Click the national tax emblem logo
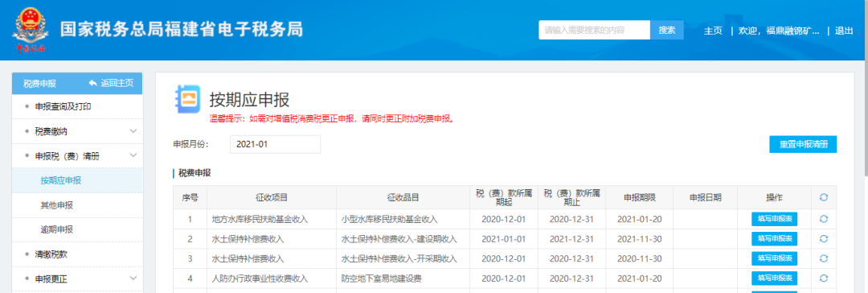 click(30, 30)
